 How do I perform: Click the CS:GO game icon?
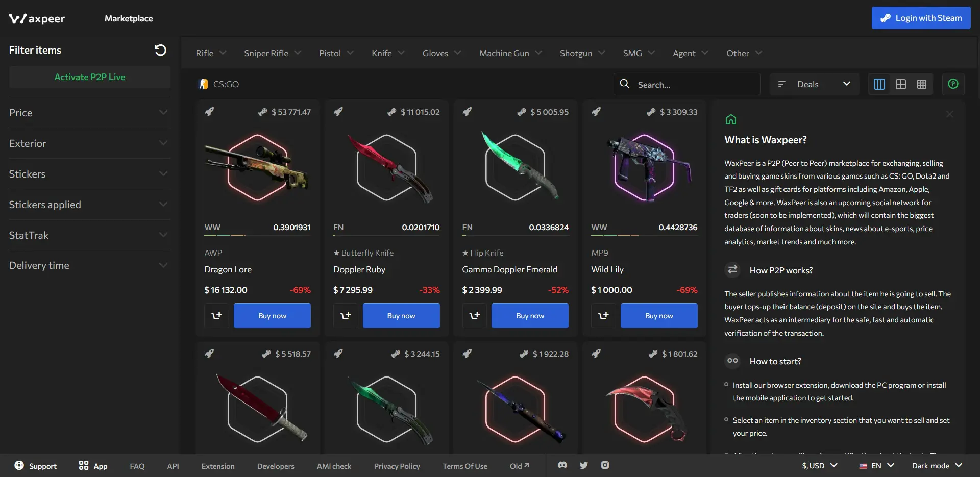[203, 84]
